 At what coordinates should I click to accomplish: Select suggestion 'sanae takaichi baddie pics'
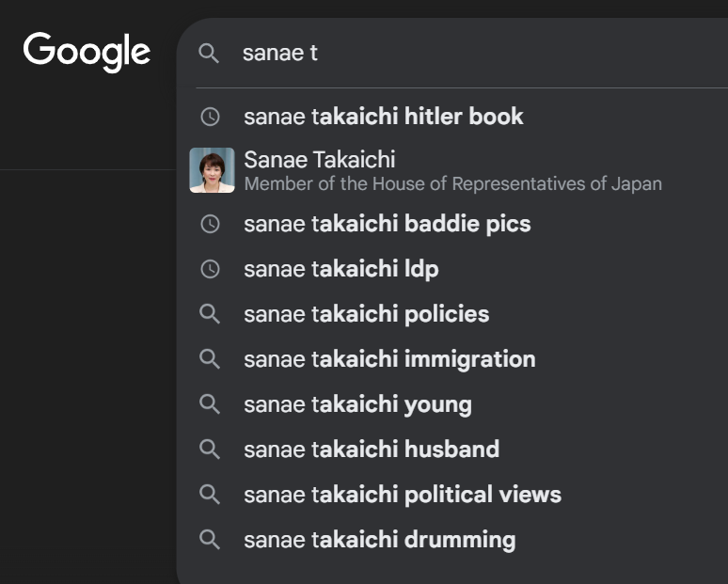click(x=388, y=224)
